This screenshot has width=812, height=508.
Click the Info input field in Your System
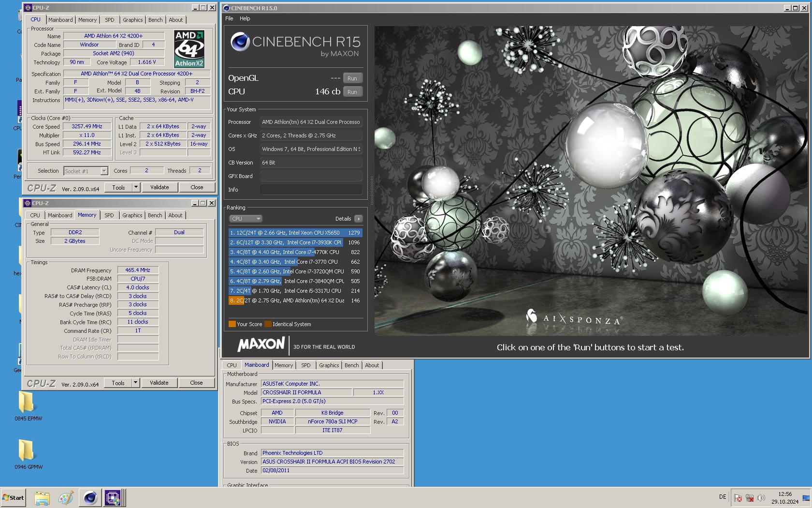311,190
